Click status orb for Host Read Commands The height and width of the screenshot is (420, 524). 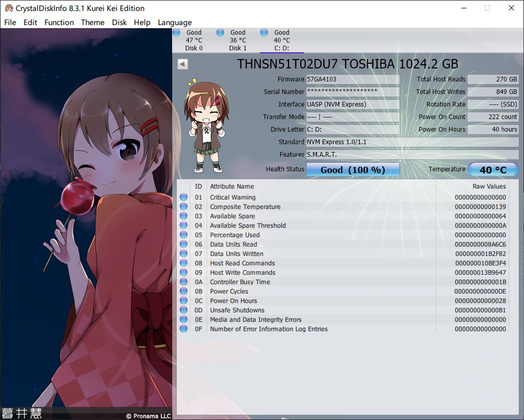(x=184, y=263)
